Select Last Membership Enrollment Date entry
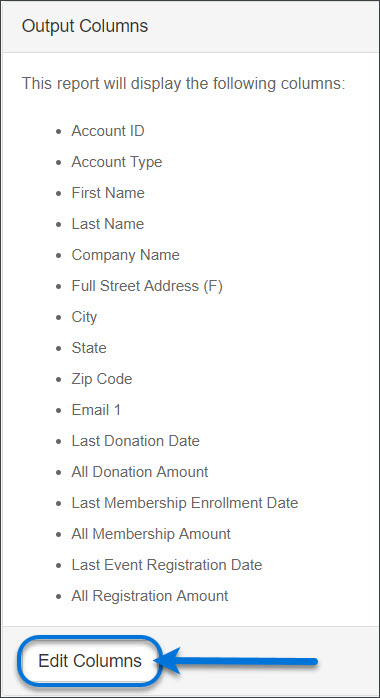 pyautogui.click(x=185, y=503)
